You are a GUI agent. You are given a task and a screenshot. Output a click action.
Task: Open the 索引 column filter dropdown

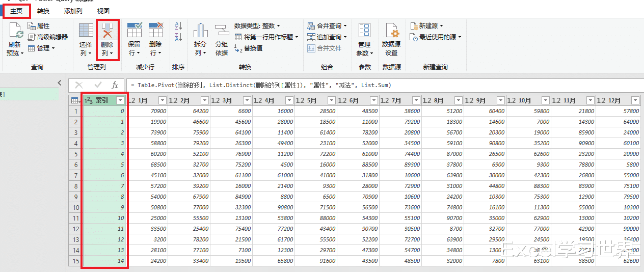(x=120, y=100)
